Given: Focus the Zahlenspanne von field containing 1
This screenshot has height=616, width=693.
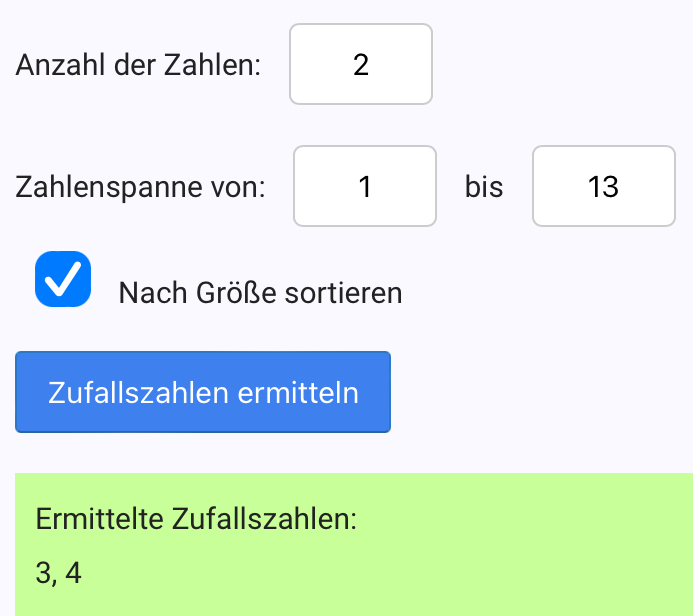Looking at the screenshot, I should click(x=365, y=186).
